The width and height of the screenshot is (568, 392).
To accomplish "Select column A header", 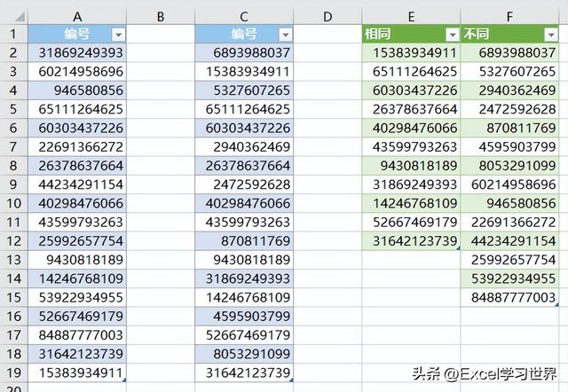I will tap(77, 15).
